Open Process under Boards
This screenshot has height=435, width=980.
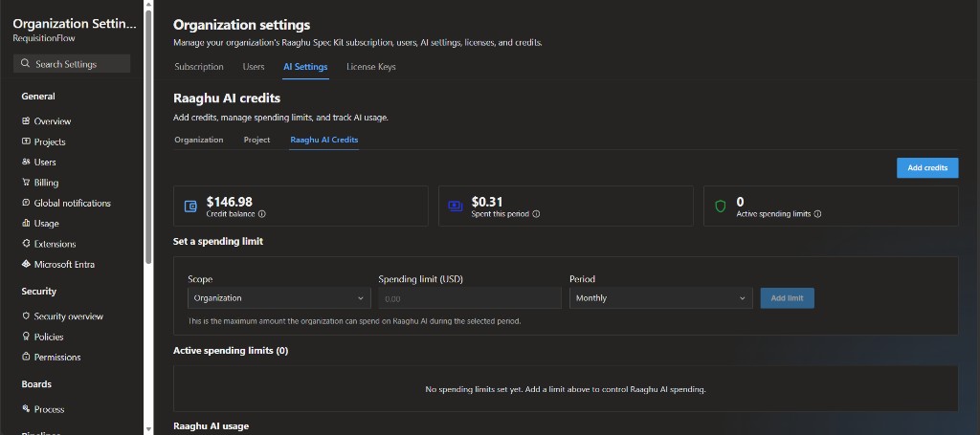coord(50,409)
